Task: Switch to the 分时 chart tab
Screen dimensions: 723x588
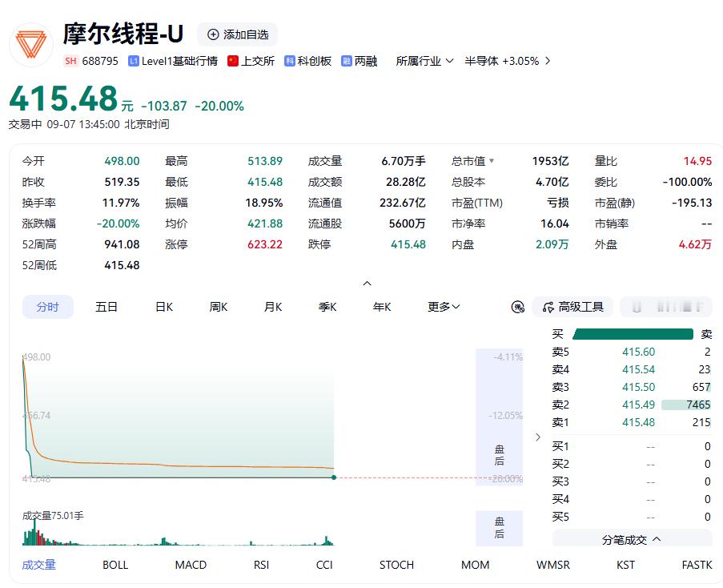Action: tap(47, 307)
